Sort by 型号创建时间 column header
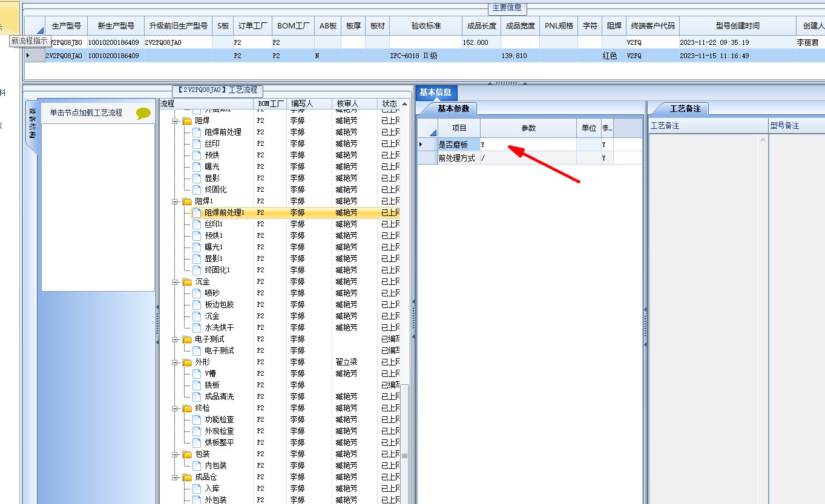825x504 pixels. [737, 26]
